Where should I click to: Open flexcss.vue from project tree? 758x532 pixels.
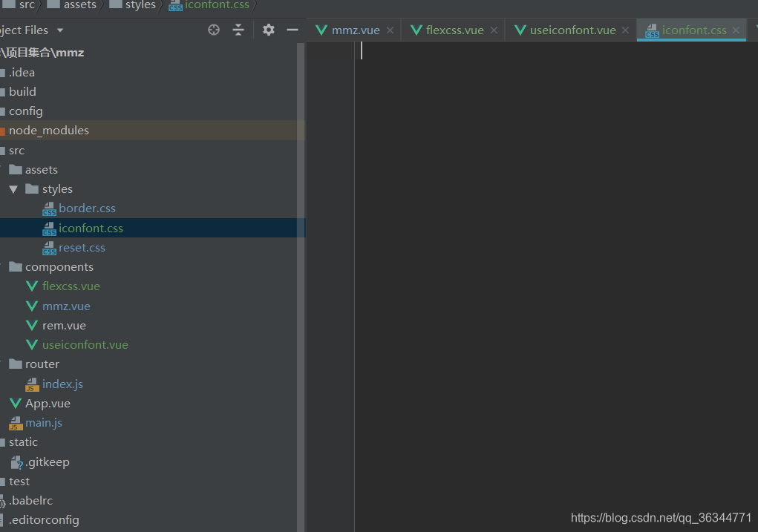(71, 286)
